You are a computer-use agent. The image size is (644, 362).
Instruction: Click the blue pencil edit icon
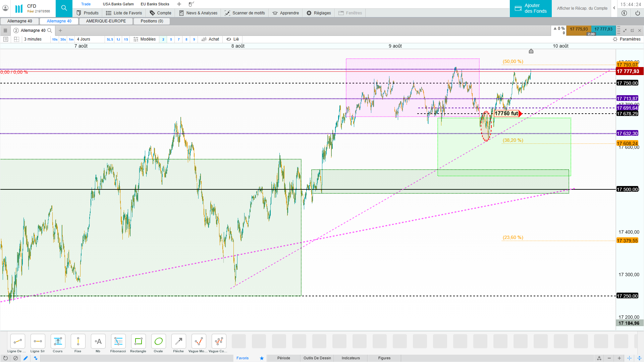[25, 358]
